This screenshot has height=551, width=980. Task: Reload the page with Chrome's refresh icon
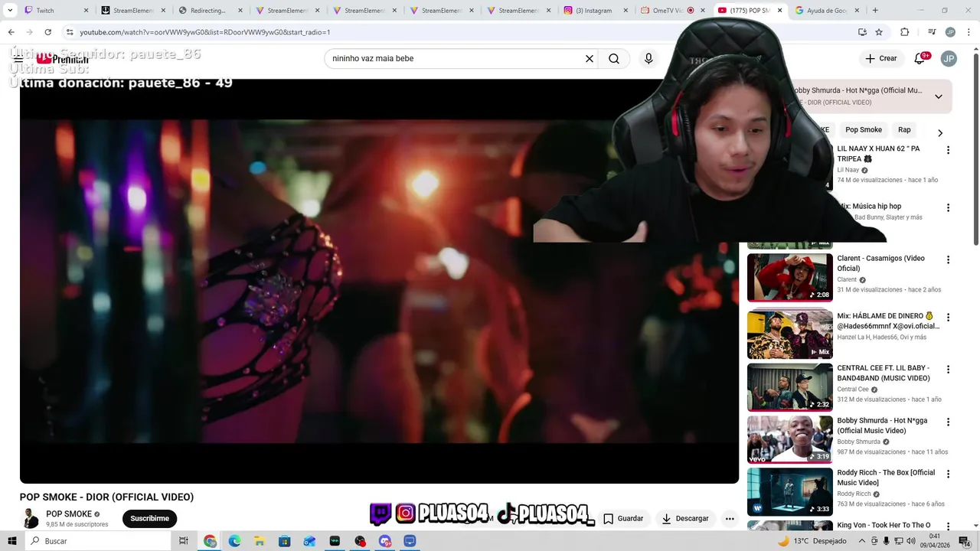point(48,32)
